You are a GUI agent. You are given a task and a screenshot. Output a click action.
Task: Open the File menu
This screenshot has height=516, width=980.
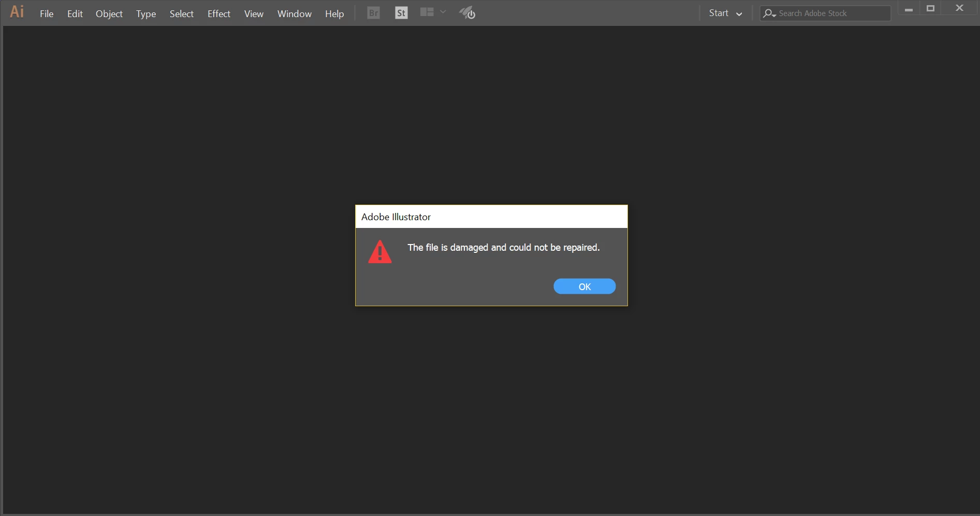pyautogui.click(x=47, y=14)
